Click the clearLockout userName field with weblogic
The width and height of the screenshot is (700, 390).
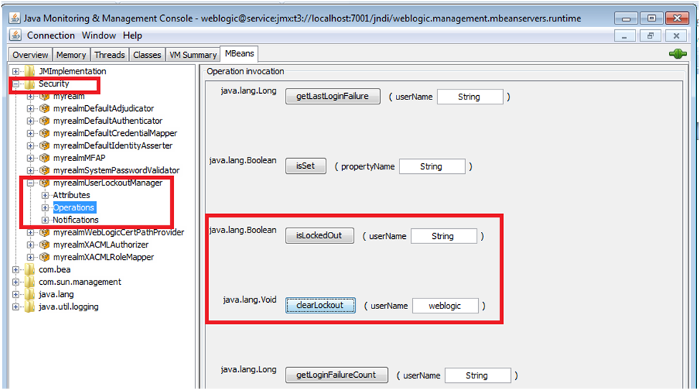[x=446, y=306]
